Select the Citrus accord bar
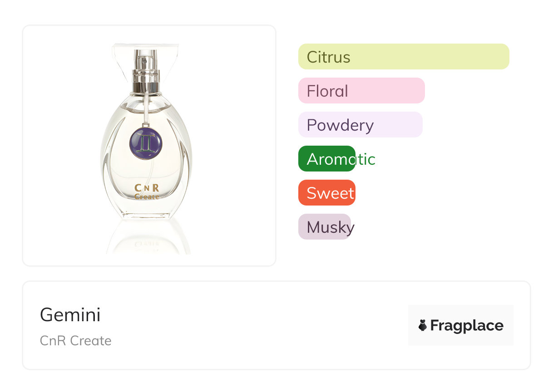The width and height of the screenshot is (553, 392). click(403, 57)
